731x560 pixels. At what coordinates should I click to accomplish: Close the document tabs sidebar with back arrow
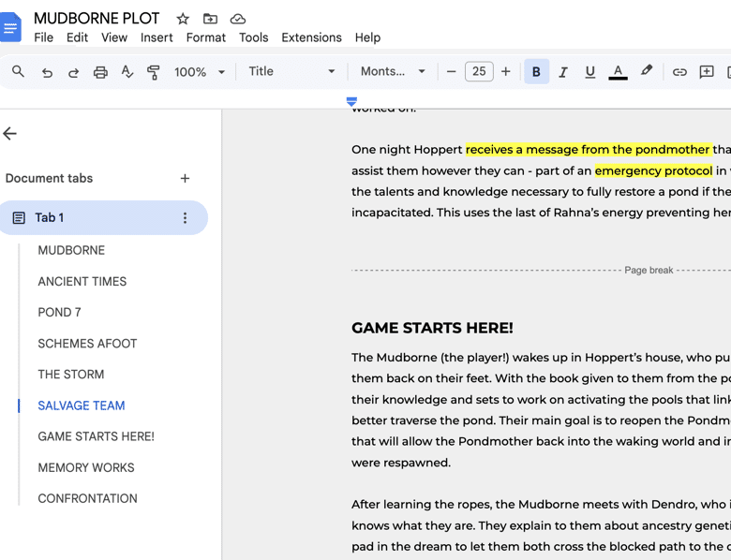pyautogui.click(x=9, y=134)
